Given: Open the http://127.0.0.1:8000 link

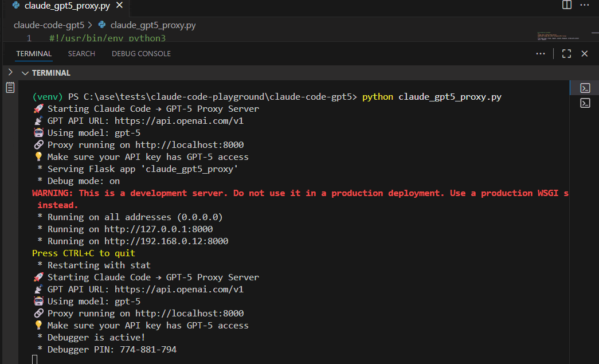Looking at the screenshot, I should click(159, 229).
